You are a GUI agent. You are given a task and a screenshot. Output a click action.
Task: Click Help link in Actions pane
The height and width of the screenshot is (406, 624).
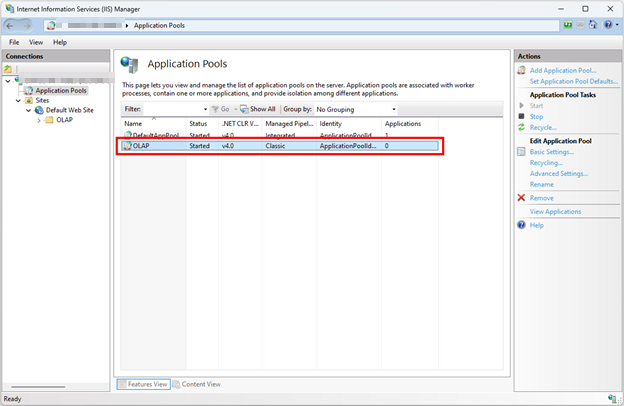(x=536, y=225)
